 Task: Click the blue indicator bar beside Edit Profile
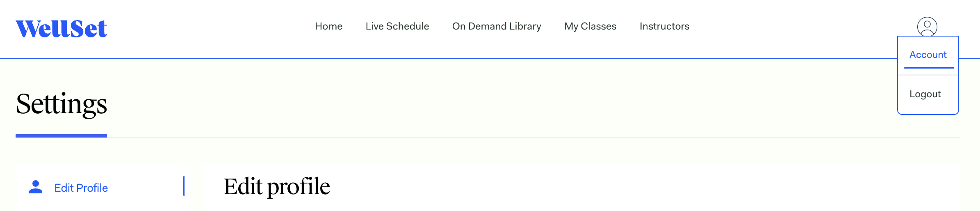point(184,186)
